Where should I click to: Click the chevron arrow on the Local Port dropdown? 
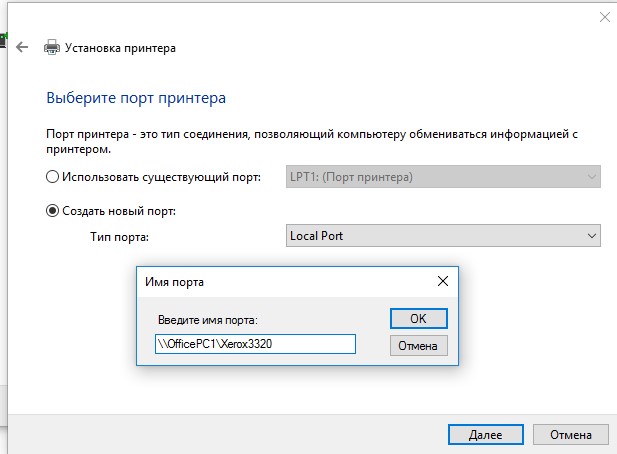(x=590, y=235)
